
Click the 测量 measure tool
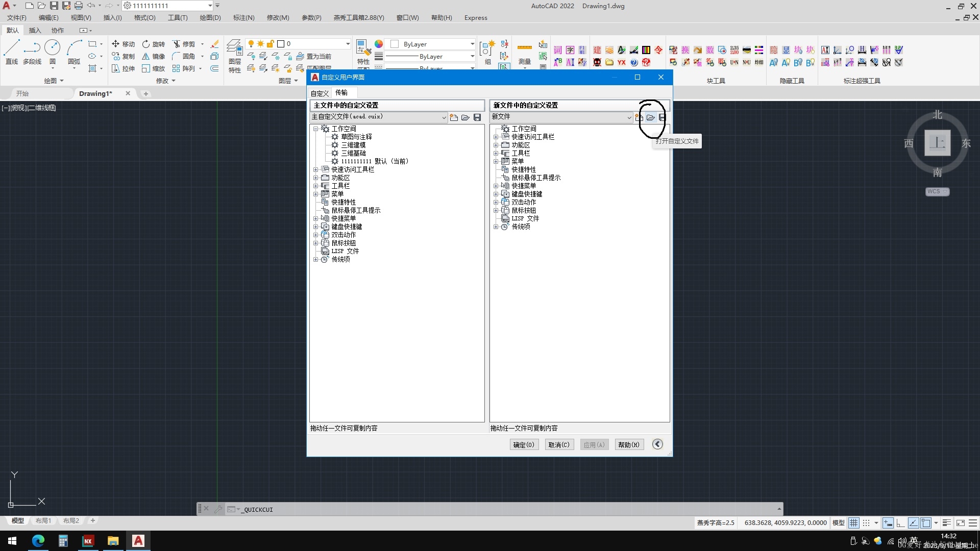pos(525,55)
